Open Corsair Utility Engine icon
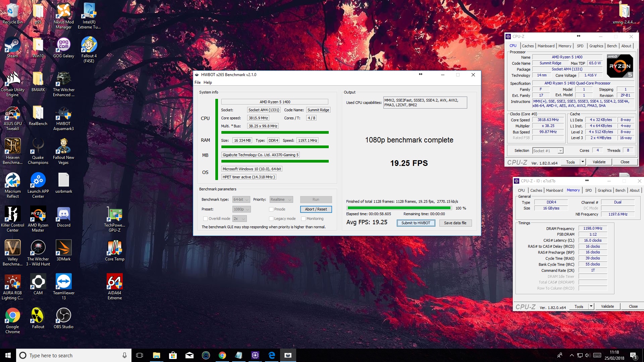 pos(12,84)
